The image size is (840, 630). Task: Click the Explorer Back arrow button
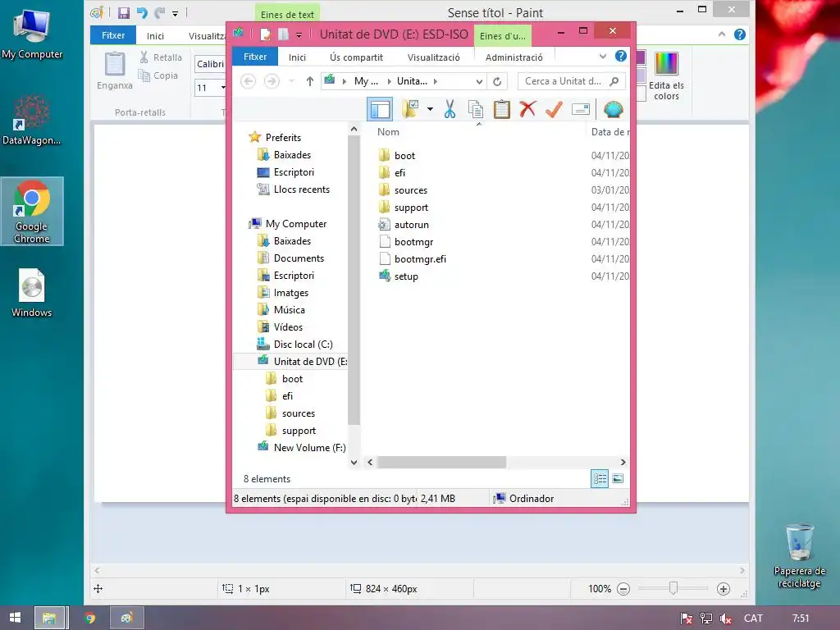coord(248,81)
